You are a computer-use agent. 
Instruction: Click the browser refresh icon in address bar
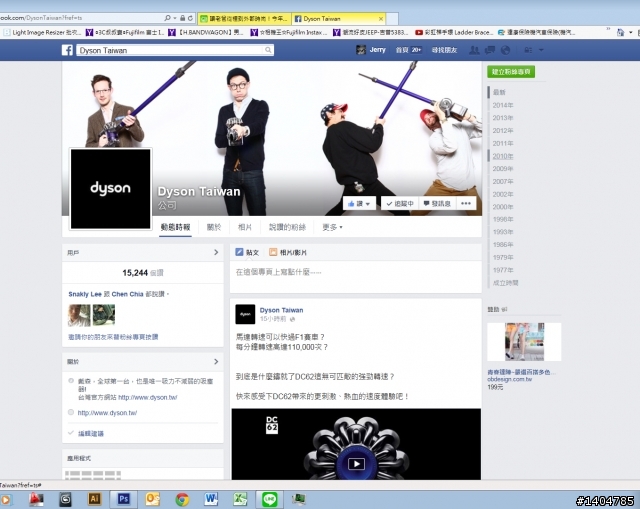(x=190, y=18)
